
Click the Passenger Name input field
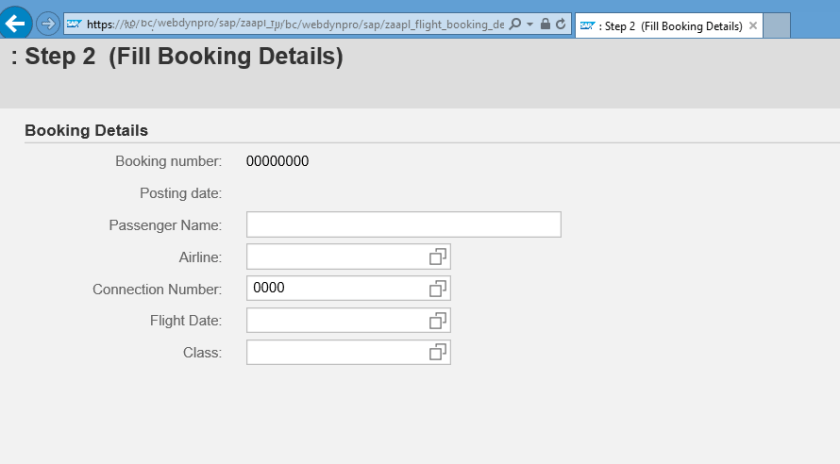pyautogui.click(x=403, y=225)
